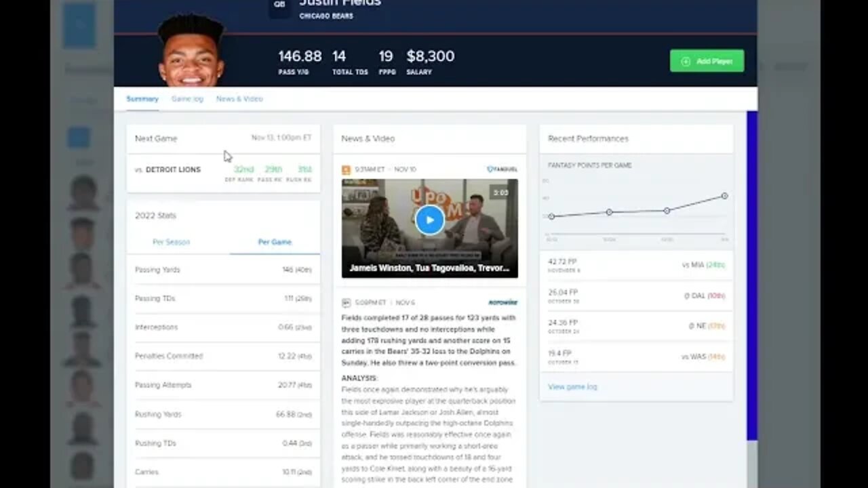Click the FanDuel logo on the video post
This screenshot has height=488, width=868.
502,169
